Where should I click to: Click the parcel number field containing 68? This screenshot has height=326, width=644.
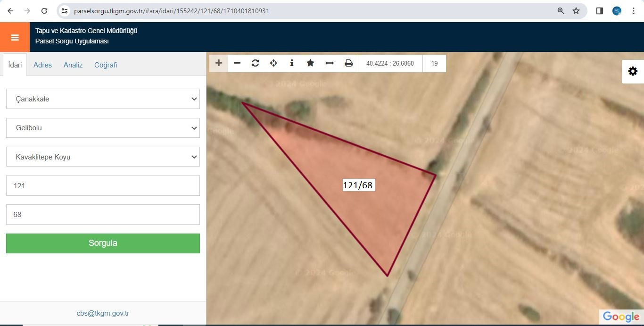tap(103, 214)
